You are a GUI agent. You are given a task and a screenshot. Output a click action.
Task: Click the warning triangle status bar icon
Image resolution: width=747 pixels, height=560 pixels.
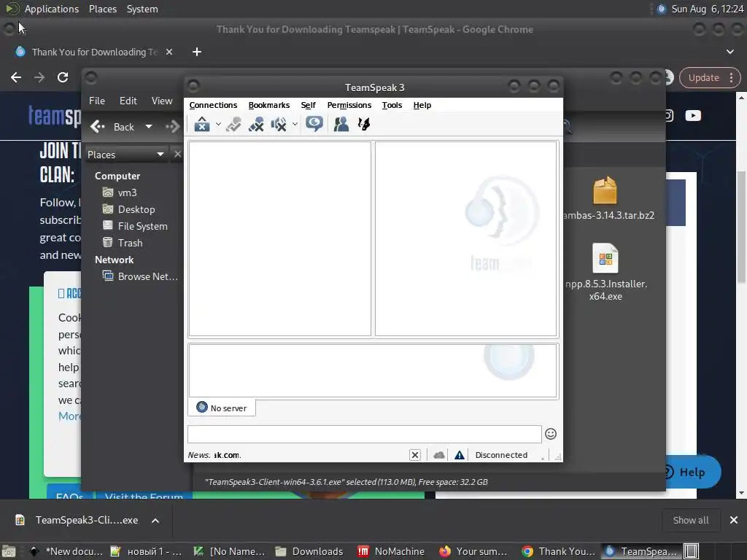coord(460,455)
